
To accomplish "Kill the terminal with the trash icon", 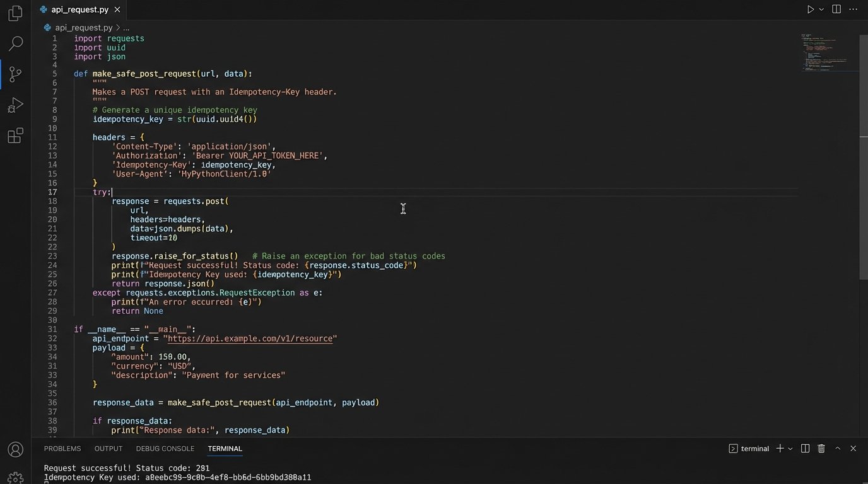I will coord(821,448).
